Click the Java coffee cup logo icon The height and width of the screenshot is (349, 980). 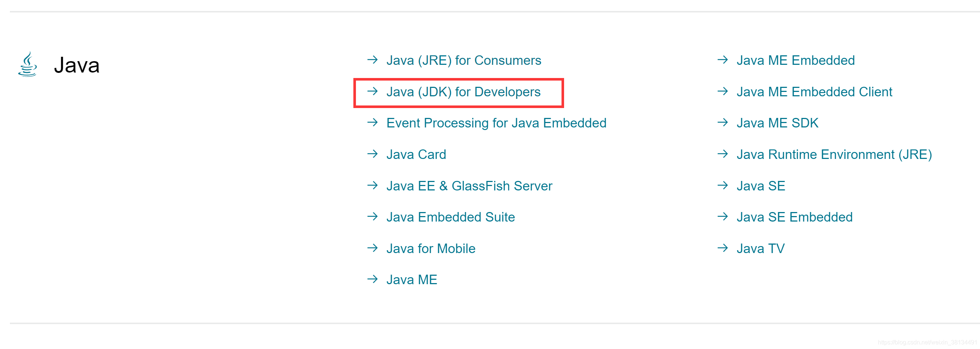[27, 64]
